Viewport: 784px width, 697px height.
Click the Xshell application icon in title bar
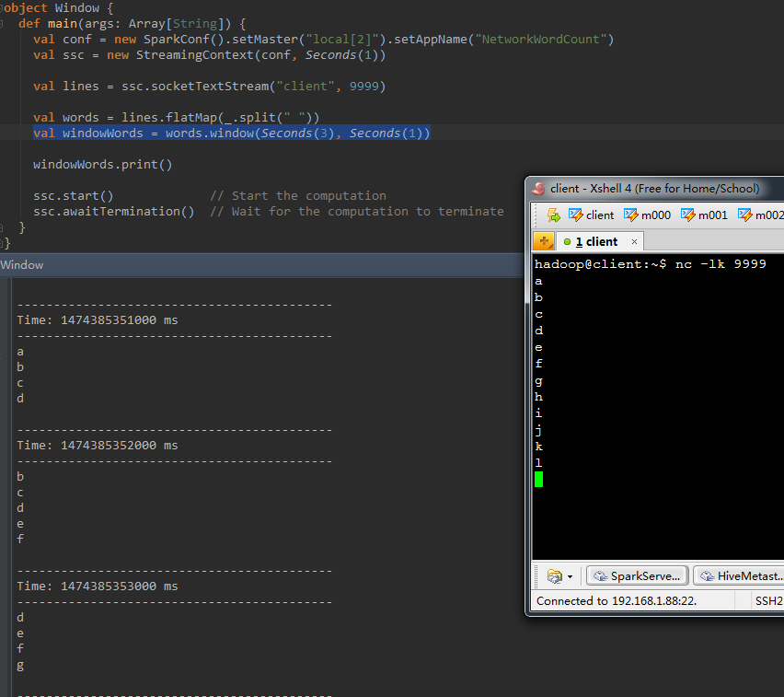pyautogui.click(x=538, y=189)
